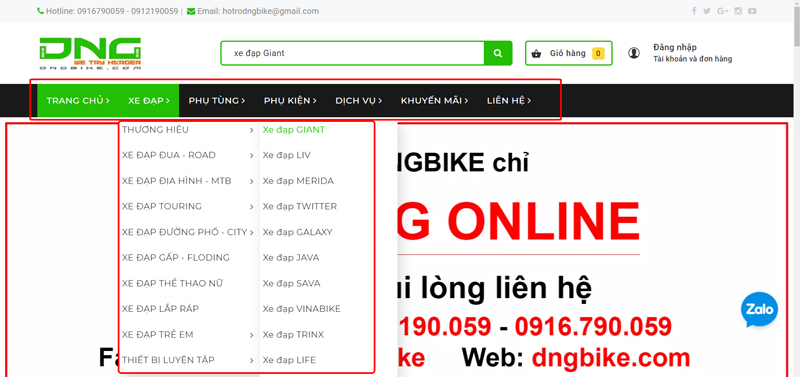The height and width of the screenshot is (377, 800).
Task: Expand the THƯƠNG HIỆU chevron arrow
Action: point(252,131)
